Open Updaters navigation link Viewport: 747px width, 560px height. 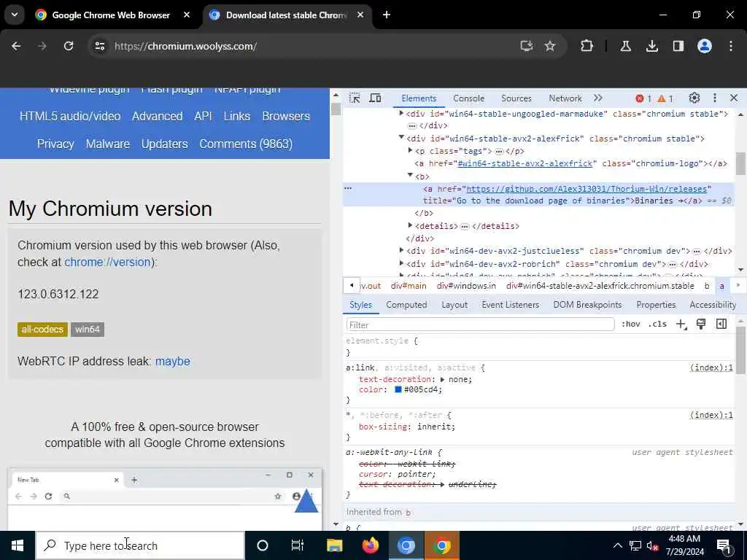(164, 144)
